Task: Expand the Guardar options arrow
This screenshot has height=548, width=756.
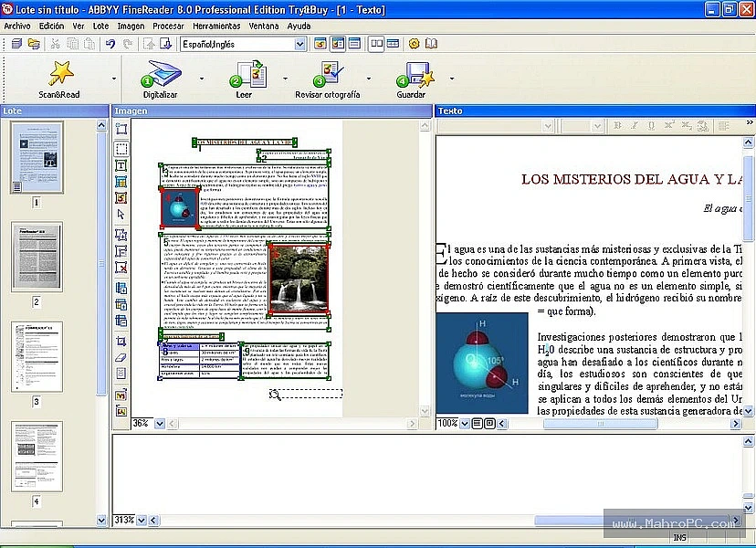Action: (x=452, y=79)
